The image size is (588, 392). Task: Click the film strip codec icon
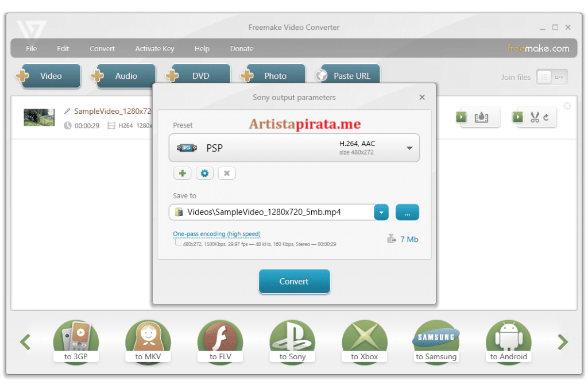tap(111, 125)
